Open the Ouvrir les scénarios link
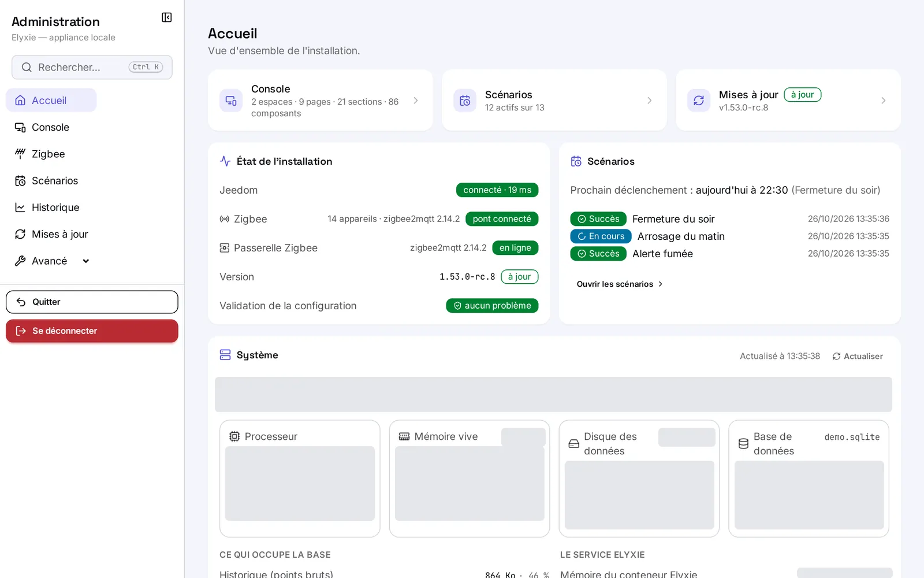 click(x=619, y=284)
